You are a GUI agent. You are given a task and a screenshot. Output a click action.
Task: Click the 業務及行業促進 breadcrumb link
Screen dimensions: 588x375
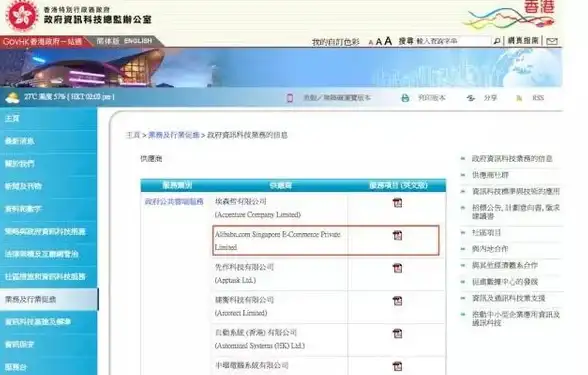(x=174, y=135)
